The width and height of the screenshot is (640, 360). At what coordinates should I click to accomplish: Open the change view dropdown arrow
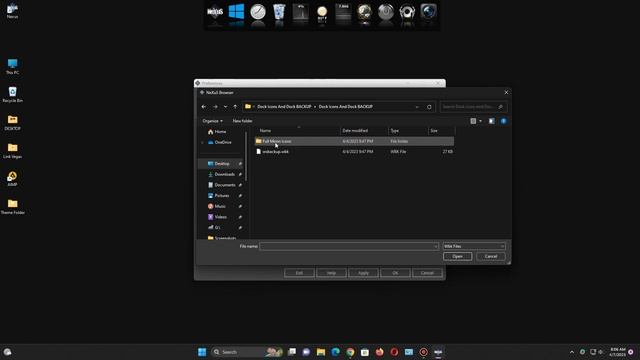tap(480, 121)
